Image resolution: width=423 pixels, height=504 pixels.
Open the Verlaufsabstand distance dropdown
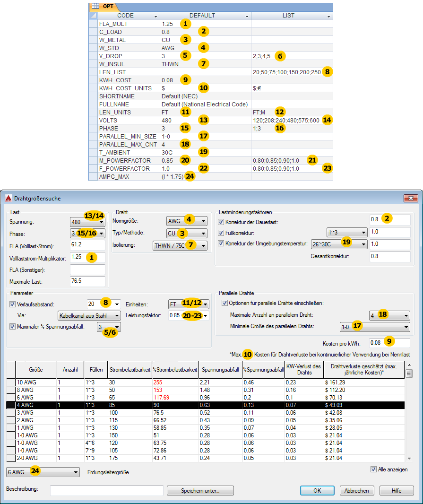point(117,304)
